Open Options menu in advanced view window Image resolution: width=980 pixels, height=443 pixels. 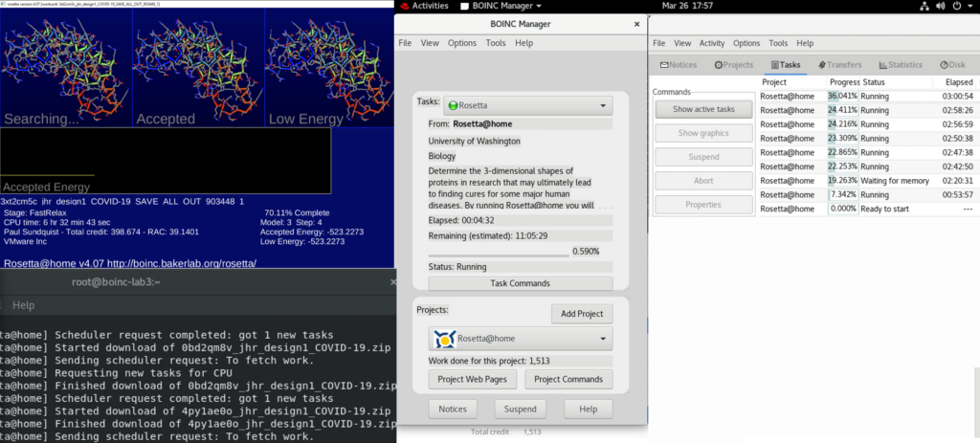[746, 43]
